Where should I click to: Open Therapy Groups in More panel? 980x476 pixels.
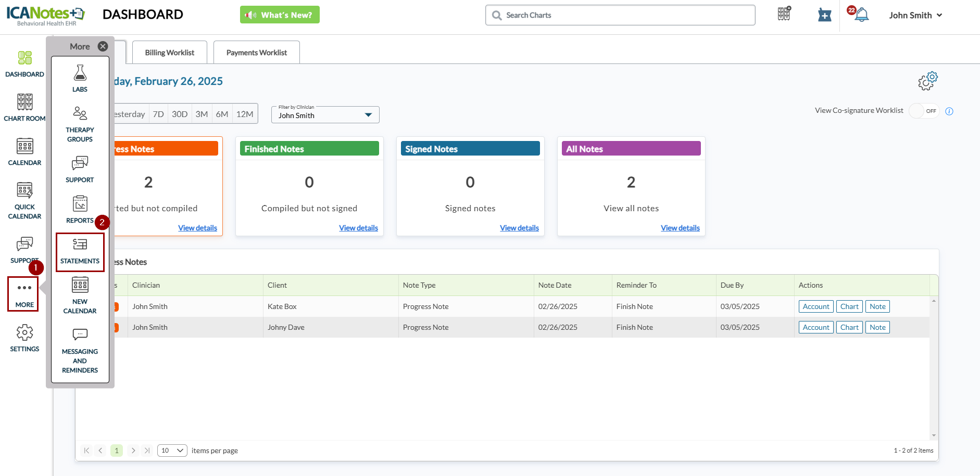80,124
